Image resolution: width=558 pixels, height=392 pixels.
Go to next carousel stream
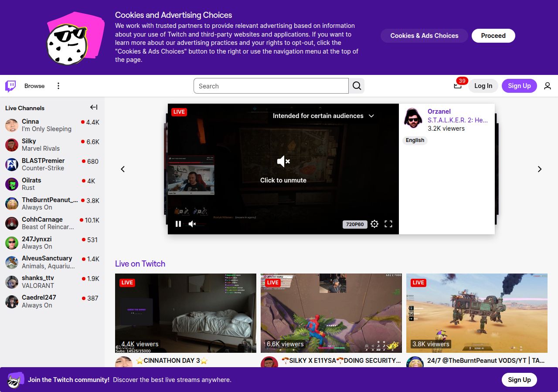tap(540, 169)
